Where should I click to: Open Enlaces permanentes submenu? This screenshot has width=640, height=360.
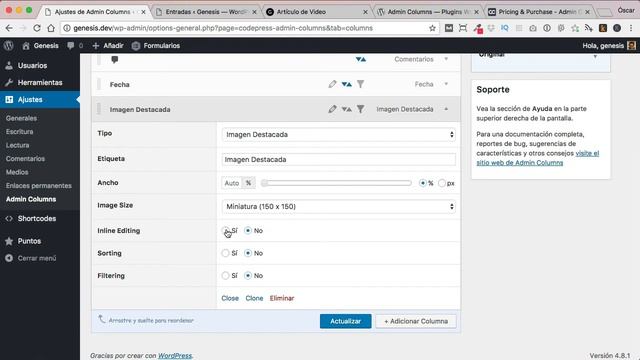pyautogui.click(x=39, y=186)
